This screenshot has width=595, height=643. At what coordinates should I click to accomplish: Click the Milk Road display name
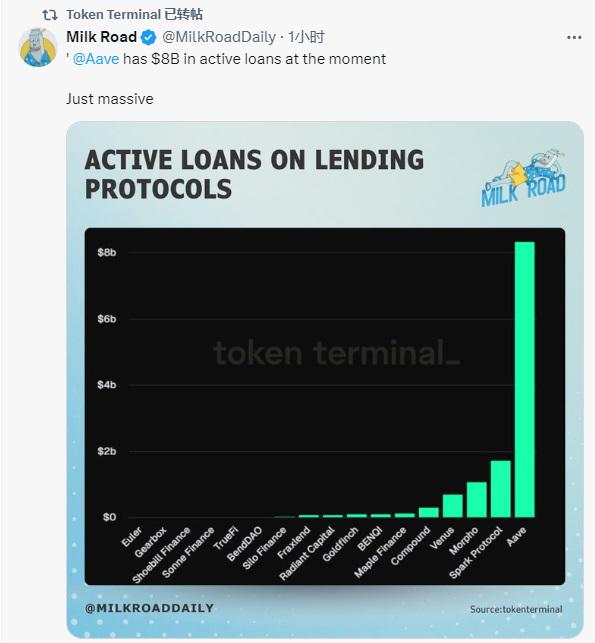pos(101,37)
